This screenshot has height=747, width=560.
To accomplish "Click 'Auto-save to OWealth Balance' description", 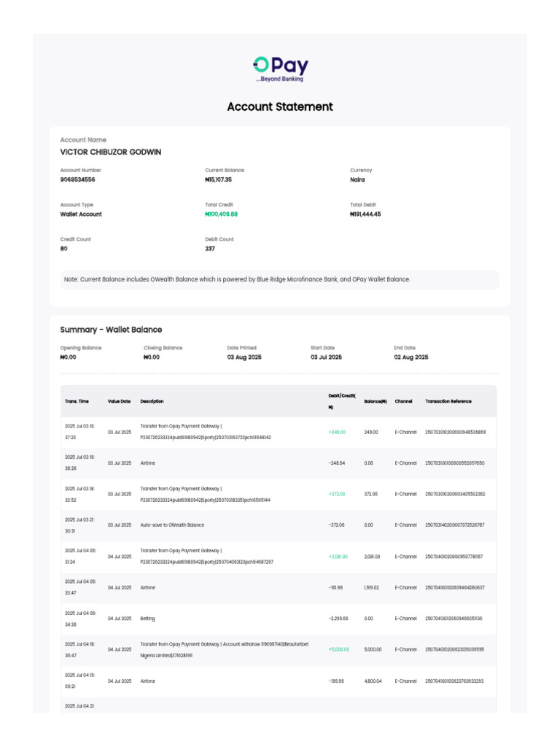I will (x=172, y=525).
